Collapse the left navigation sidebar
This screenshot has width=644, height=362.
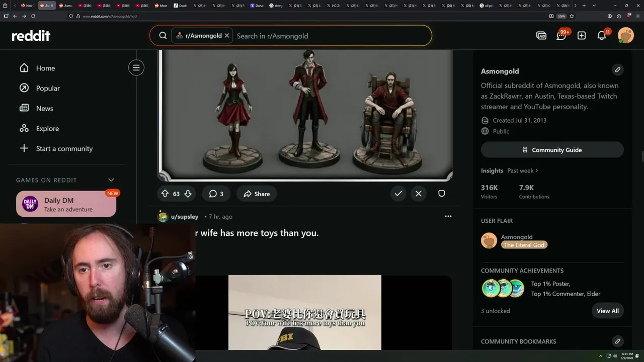(x=136, y=68)
